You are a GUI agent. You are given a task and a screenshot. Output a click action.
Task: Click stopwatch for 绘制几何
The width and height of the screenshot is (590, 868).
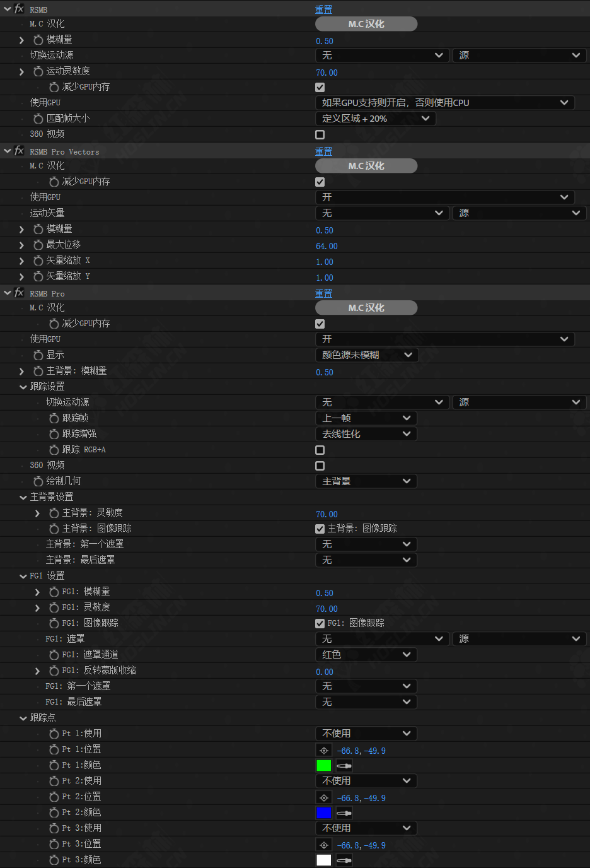[38, 481]
